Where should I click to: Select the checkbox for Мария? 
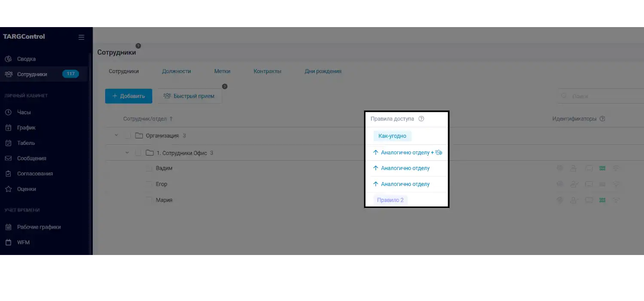pyautogui.click(x=149, y=200)
